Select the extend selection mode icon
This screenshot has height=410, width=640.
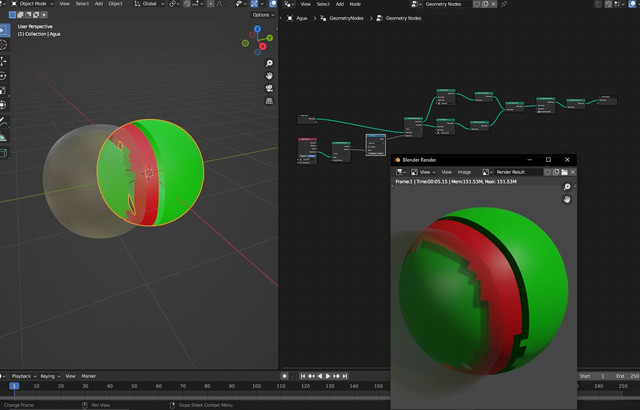point(20,15)
